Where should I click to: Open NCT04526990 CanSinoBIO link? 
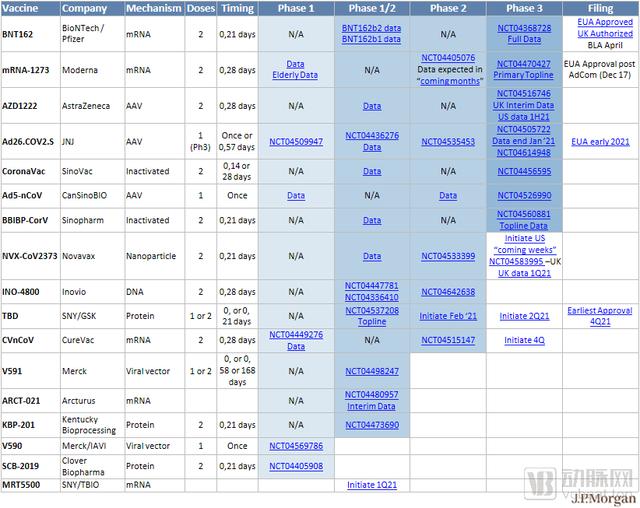click(524, 196)
